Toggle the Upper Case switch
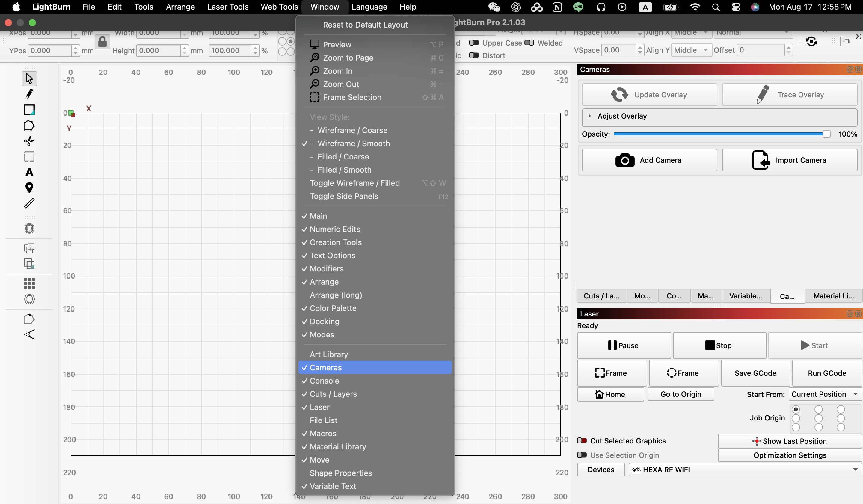This screenshot has height=504, width=863. [474, 43]
